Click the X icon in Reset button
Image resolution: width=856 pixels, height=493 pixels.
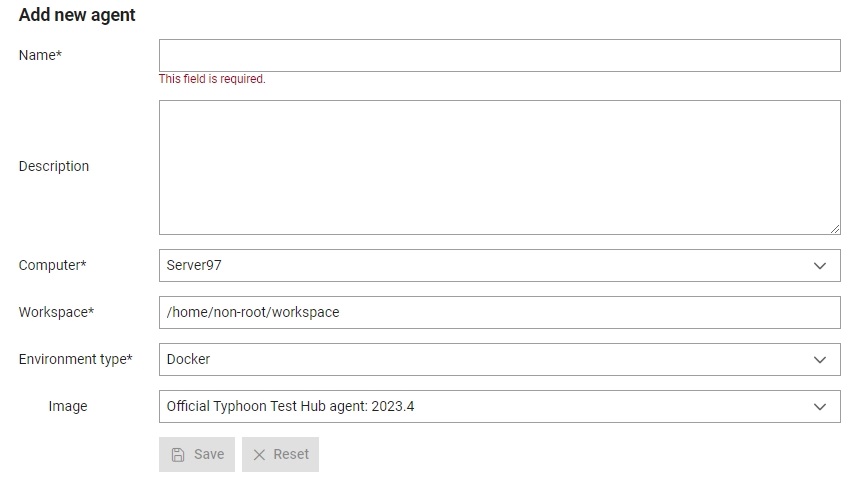coord(259,455)
